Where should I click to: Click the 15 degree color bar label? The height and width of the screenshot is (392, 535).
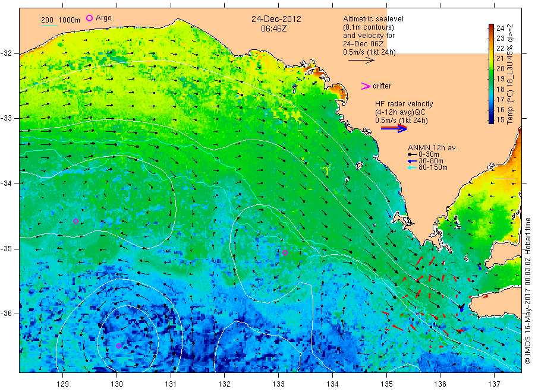pyautogui.click(x=500, y=119)
